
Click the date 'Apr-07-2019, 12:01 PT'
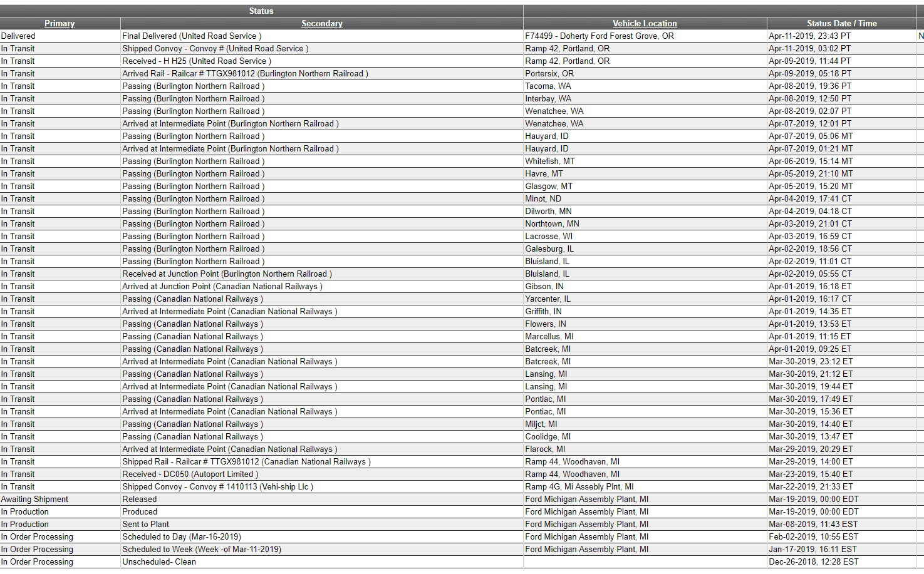pos(810,123)
